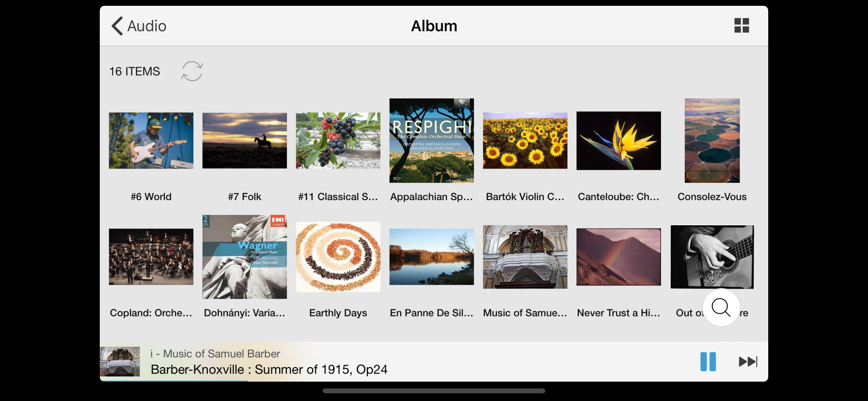Select the '#6 World' title

151,196
